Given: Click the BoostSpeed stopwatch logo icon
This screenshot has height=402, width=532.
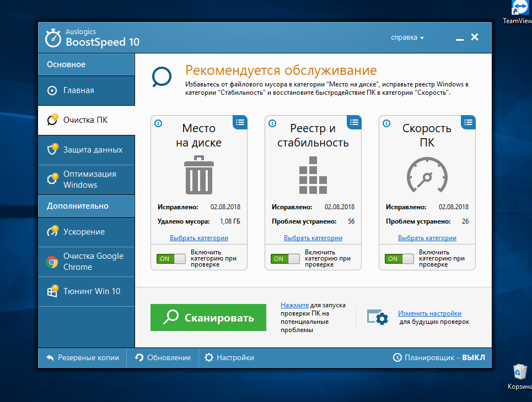Looking at the screenshot, I should [x=53, y=38].
